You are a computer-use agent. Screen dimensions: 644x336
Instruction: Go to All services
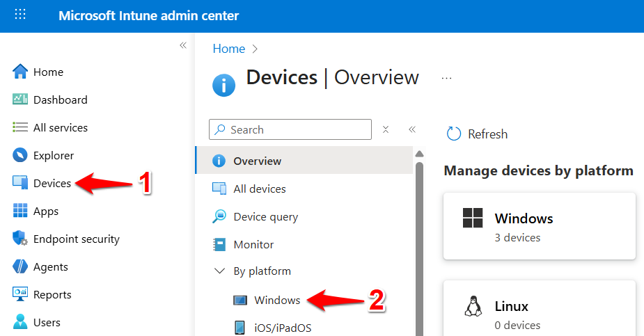[x=61, y=127]
